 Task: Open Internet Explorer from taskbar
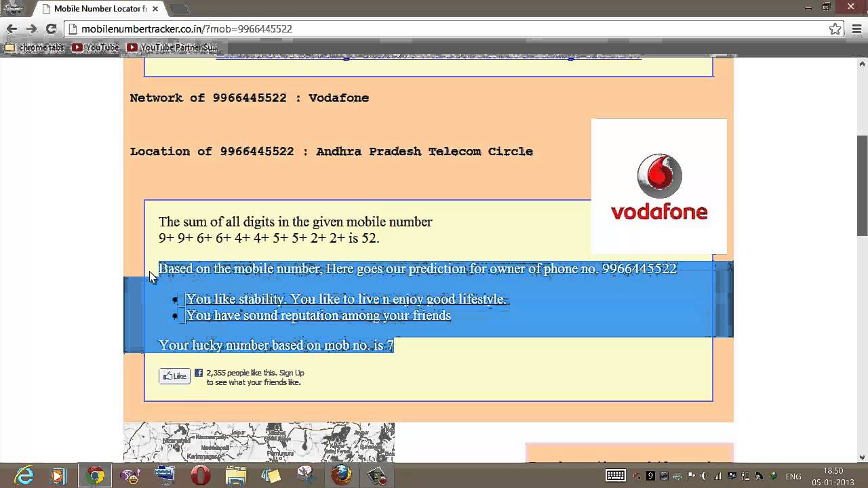coord(24,476)
